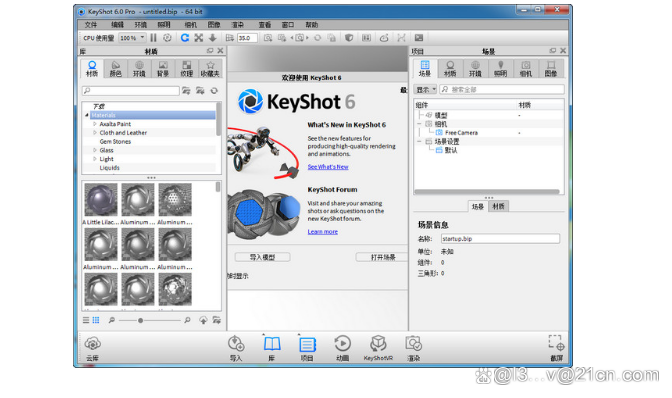The image size is (672, 398).
Task: Click refresh icon beside library search
Action: pos(214,90)
